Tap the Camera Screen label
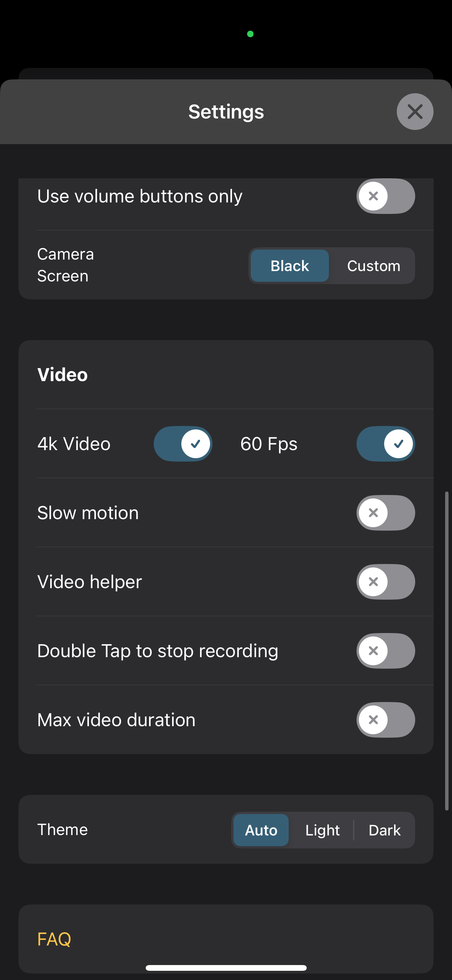 tap(66, 265)
